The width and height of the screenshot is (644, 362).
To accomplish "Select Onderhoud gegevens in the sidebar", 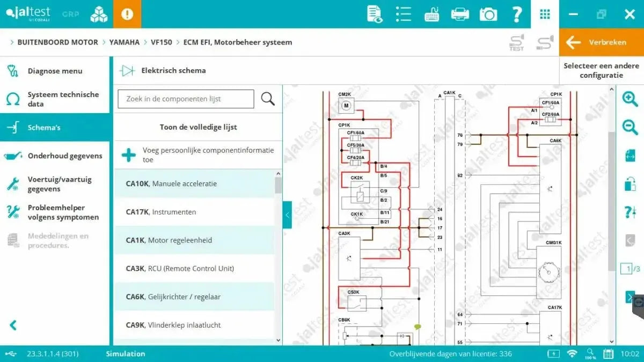I will click(x=64, y=156).
